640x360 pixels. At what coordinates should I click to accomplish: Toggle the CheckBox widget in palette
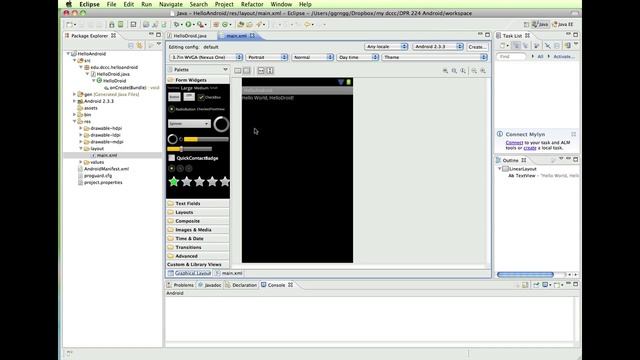click(209, 97)
